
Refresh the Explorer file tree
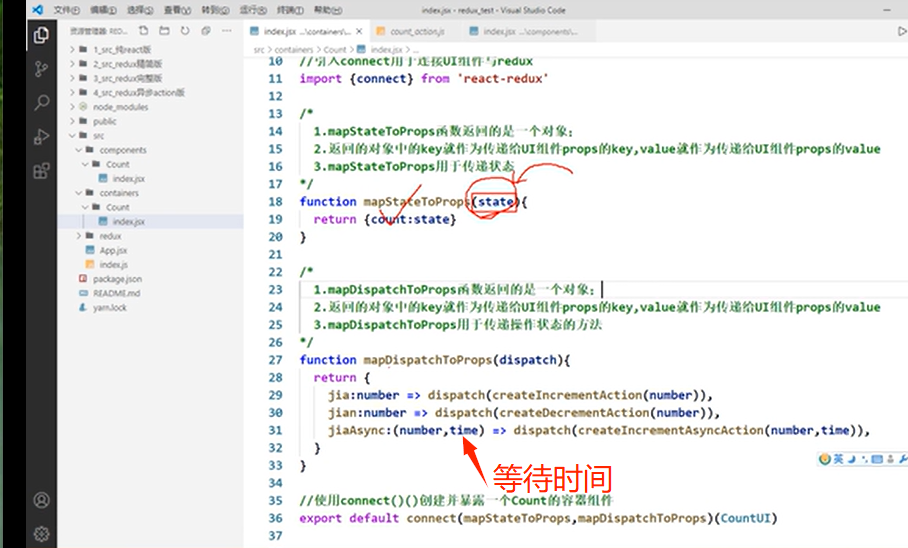point(185,31)
